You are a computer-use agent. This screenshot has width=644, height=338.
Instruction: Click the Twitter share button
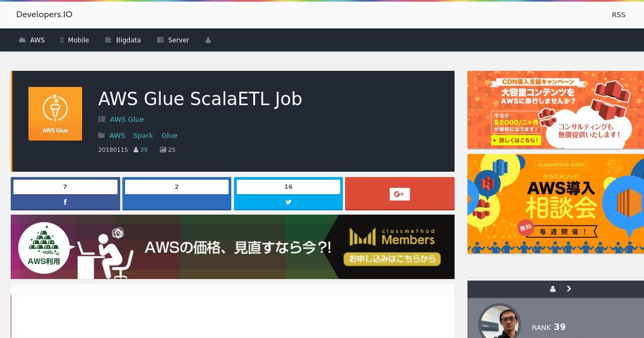coord(288,202)
